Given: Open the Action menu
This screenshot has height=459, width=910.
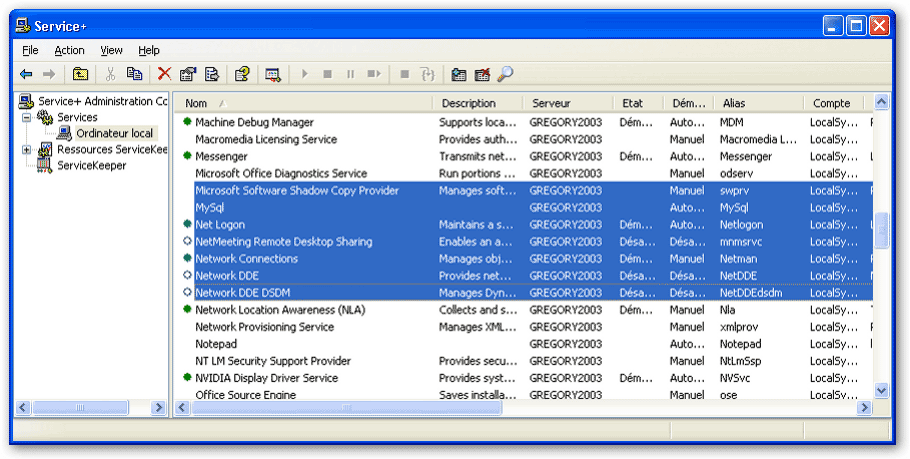Looking at the screenshot, I should [x=70, y=50].
